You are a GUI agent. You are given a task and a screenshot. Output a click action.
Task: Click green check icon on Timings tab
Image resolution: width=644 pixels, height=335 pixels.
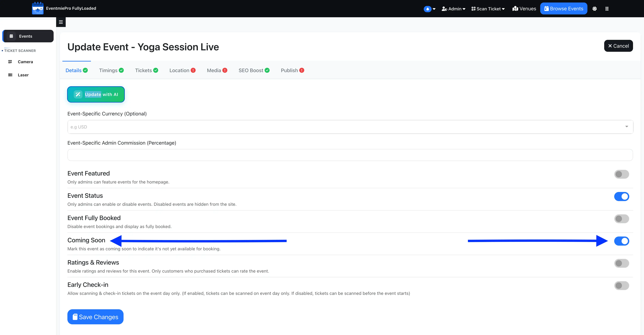pyautogui.click(x=121, y=70)
